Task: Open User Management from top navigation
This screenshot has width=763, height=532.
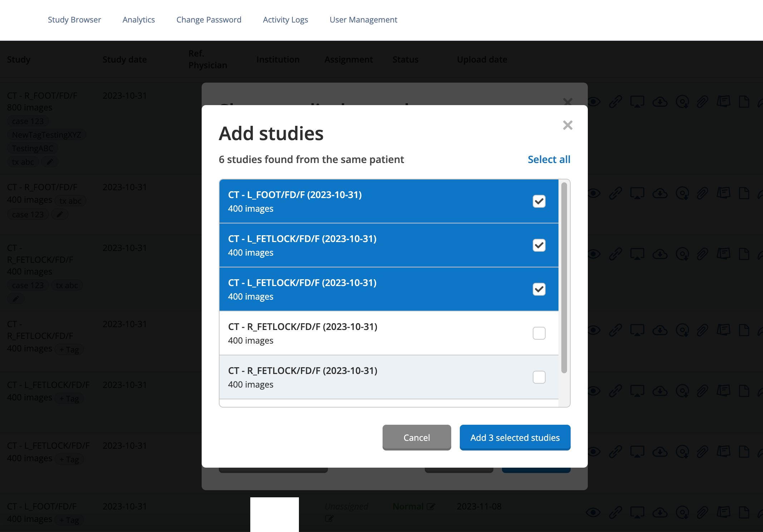Action: tap(363, 20)
